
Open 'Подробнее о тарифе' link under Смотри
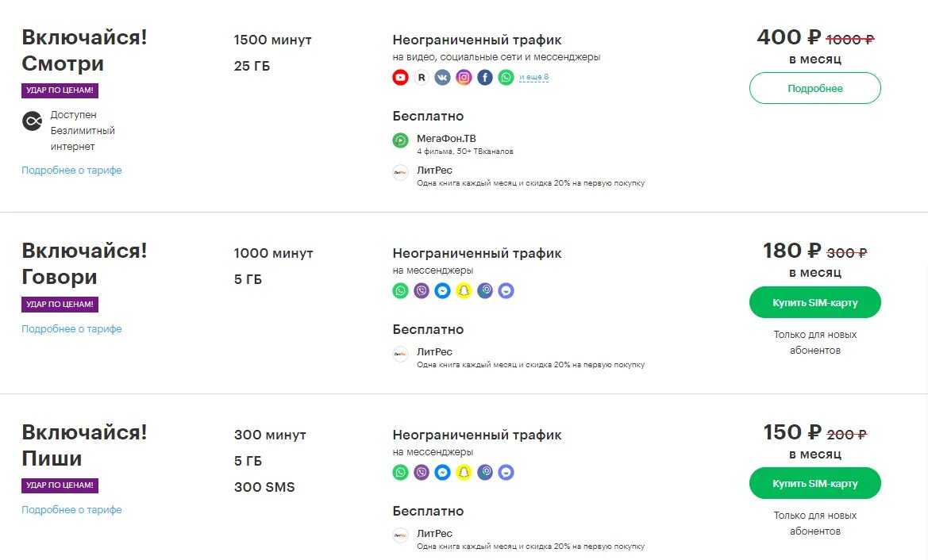[71, 171]
